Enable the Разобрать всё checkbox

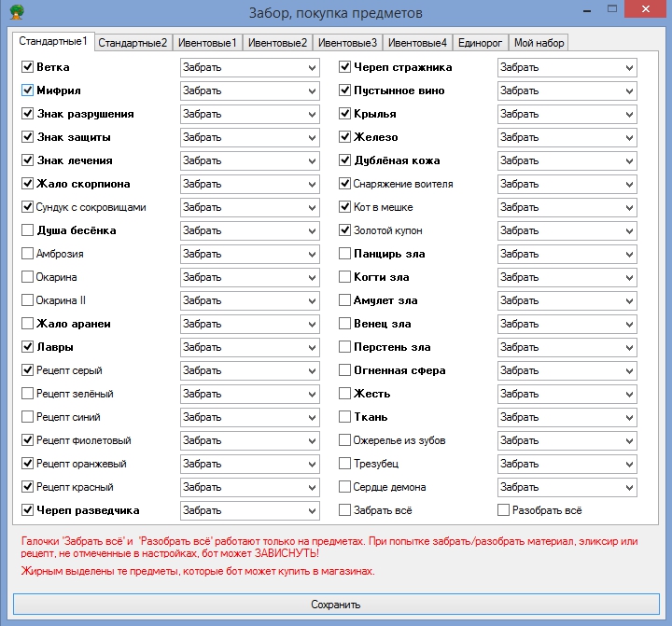[x=503, y=510]
